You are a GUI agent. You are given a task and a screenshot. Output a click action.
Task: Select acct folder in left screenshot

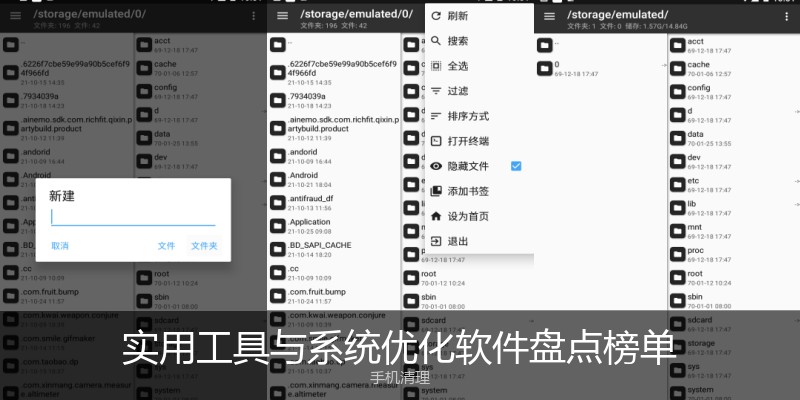(x=201, y=45)
